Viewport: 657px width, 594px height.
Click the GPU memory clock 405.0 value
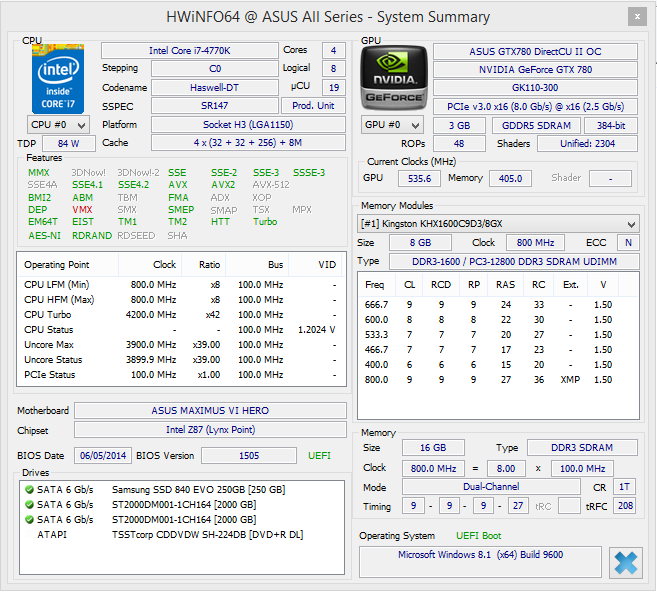[x=510, y=178]
